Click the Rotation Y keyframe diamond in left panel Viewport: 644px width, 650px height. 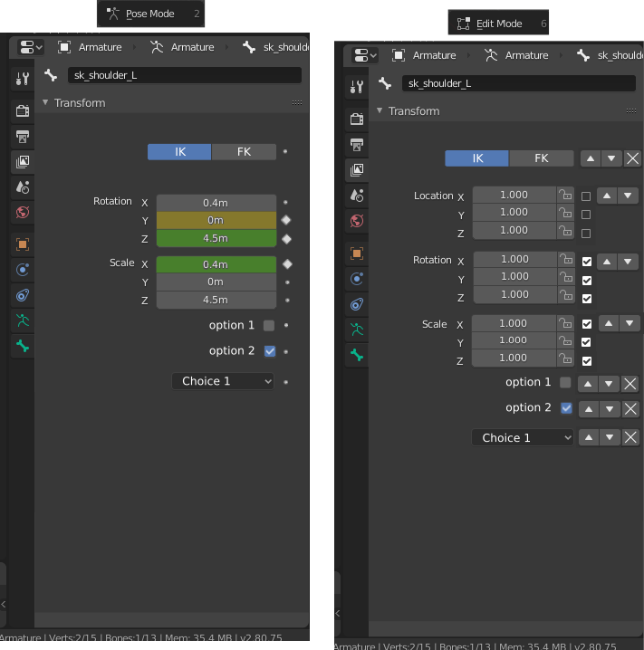(286, 220)
